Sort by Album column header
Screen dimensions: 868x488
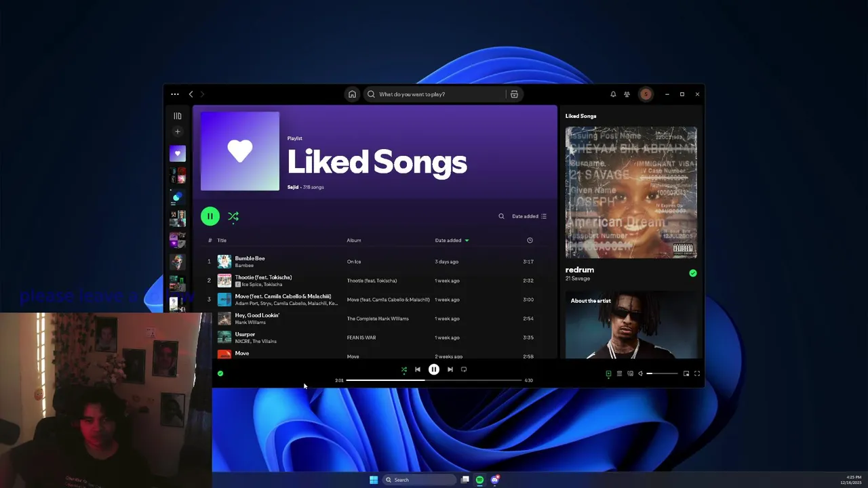tap(354, 241)
